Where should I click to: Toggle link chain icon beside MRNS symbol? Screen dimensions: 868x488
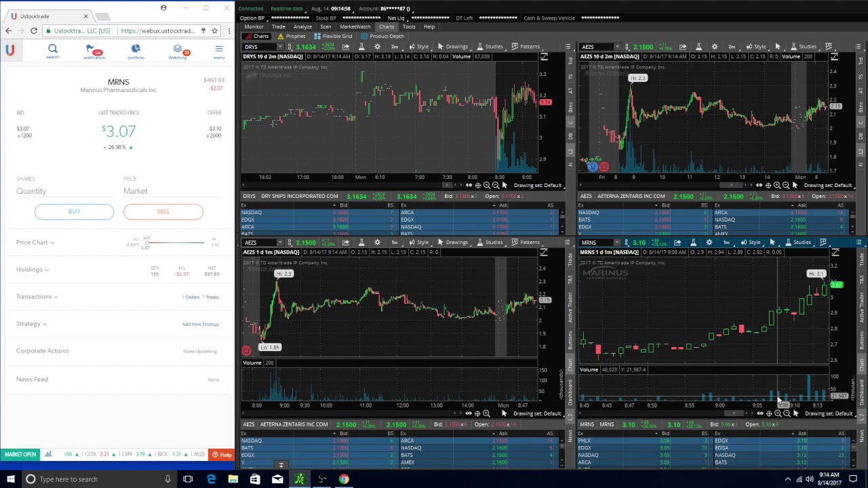pyautogui.click(x=627, y=243)
